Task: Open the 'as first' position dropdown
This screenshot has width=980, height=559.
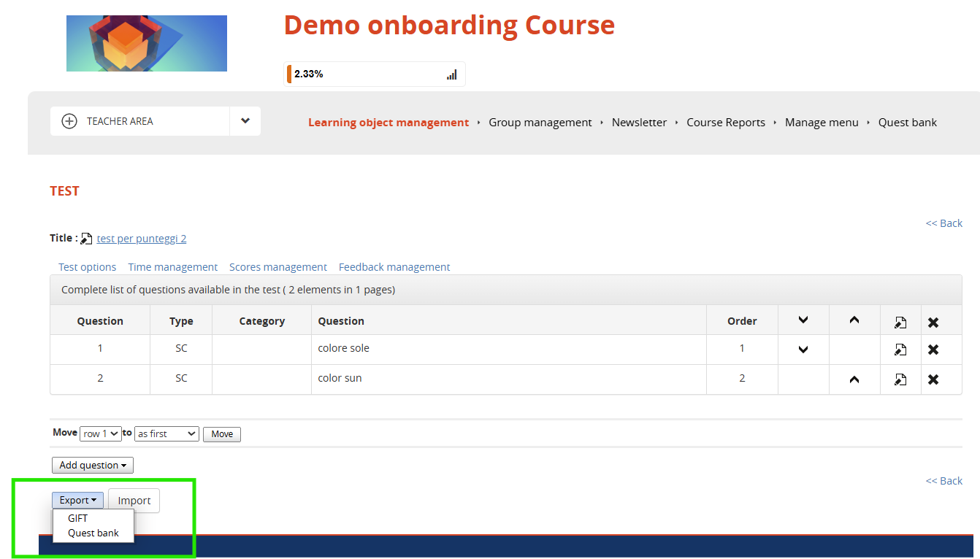Action: [166, 433]
